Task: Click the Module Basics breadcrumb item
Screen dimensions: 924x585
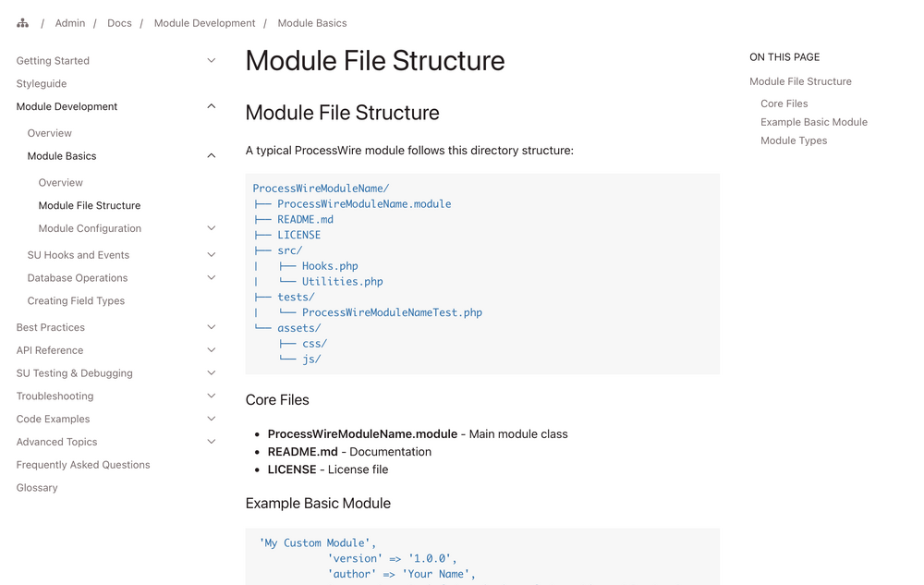Action: click(x=312, y=23)
